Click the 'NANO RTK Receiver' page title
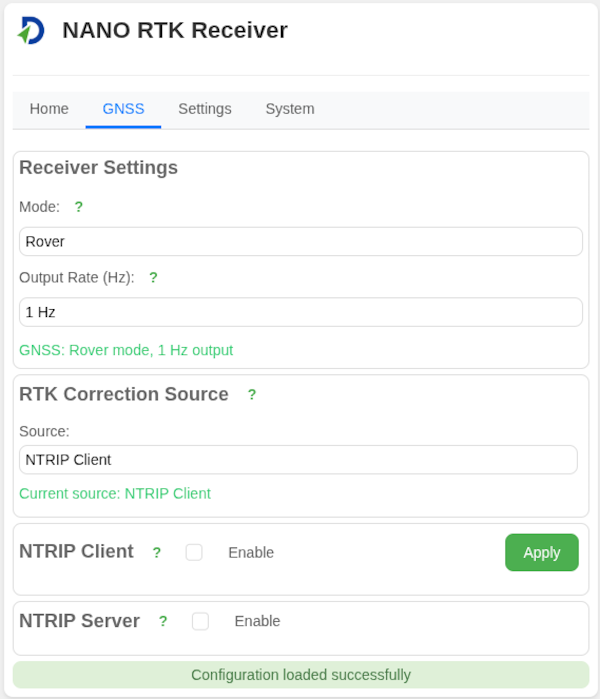The image size is (600, 699). pos(175,30)
